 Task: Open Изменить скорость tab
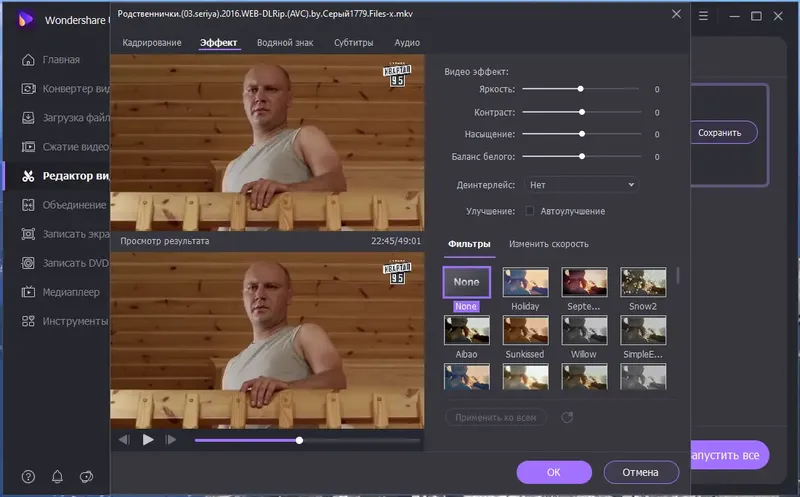[x=548, y=244]
